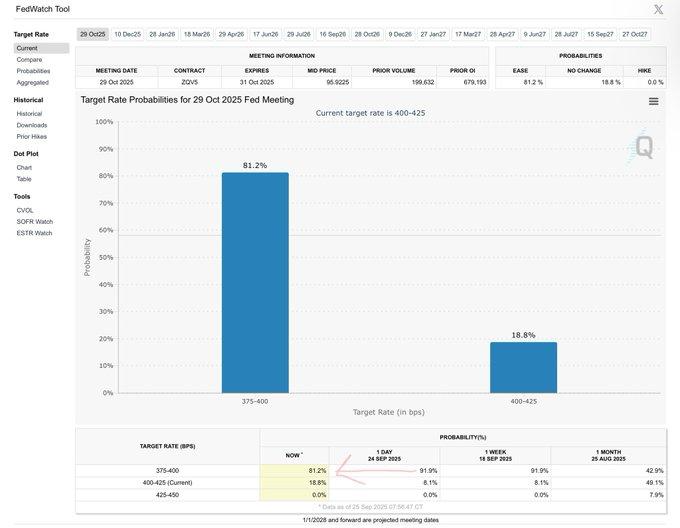Click the 375-400 probability bar
This screenshot has height=528, width=680.
(x=255, y=283)
